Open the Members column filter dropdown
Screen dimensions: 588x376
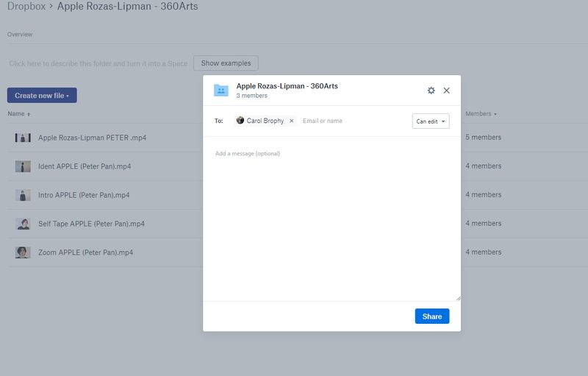[x=481, y=114]
